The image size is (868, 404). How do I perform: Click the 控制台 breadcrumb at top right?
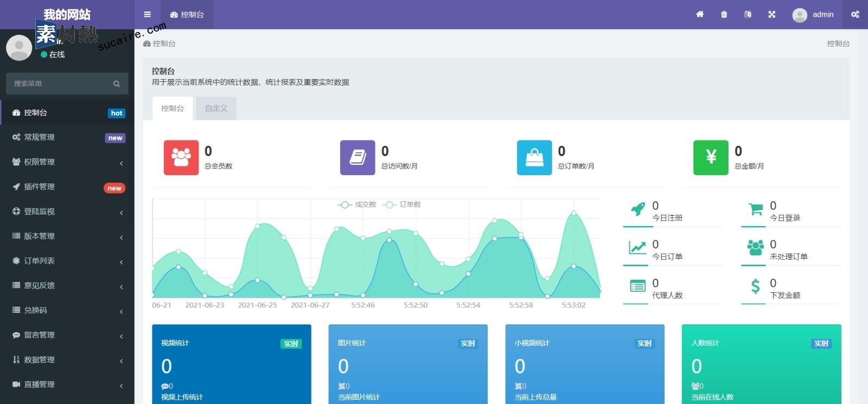tap(838, 43)
